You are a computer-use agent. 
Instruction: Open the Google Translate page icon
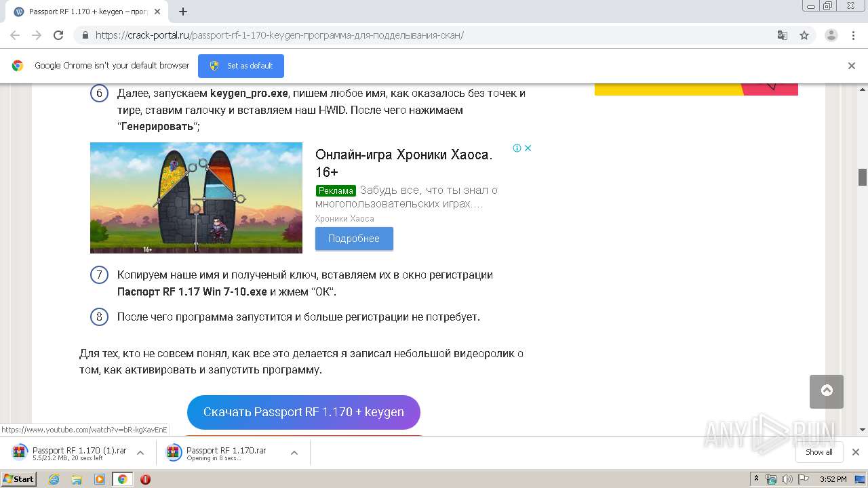point(782,35)
